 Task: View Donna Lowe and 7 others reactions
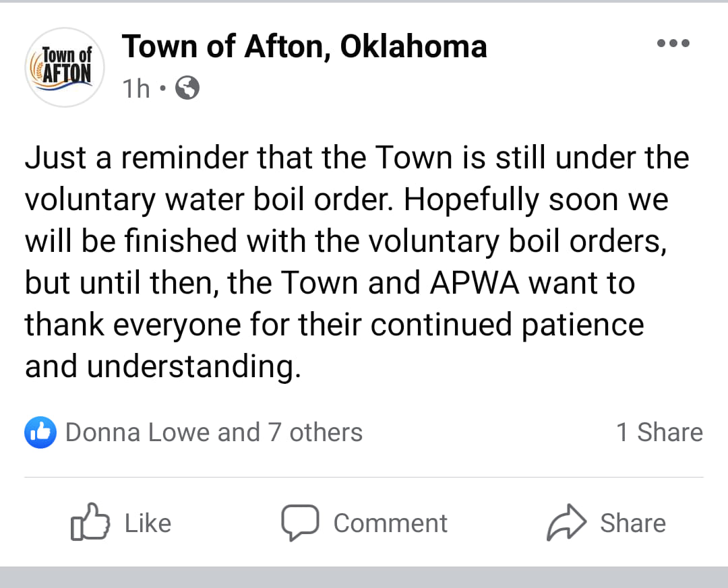pyautogui.click(x=214, y=432)
